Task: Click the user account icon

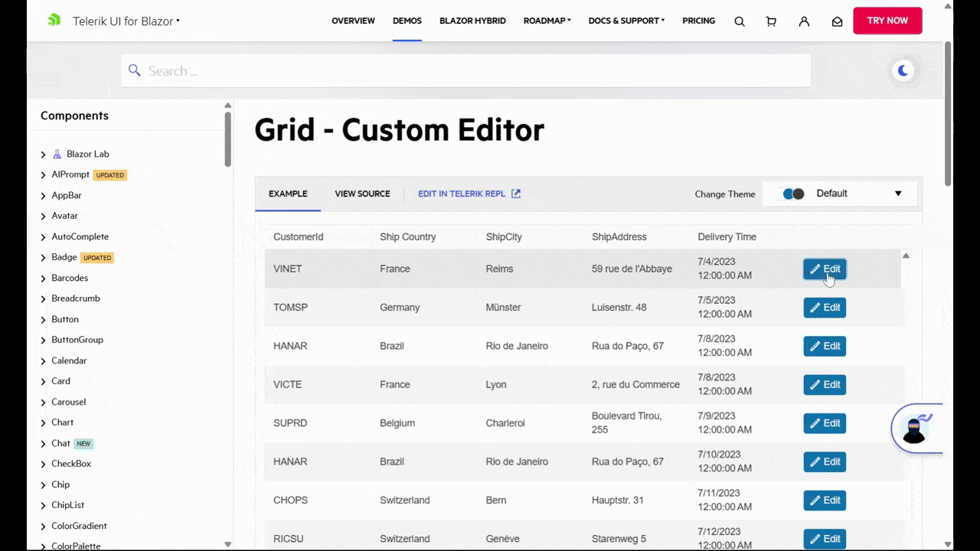Action: (804, 21)
